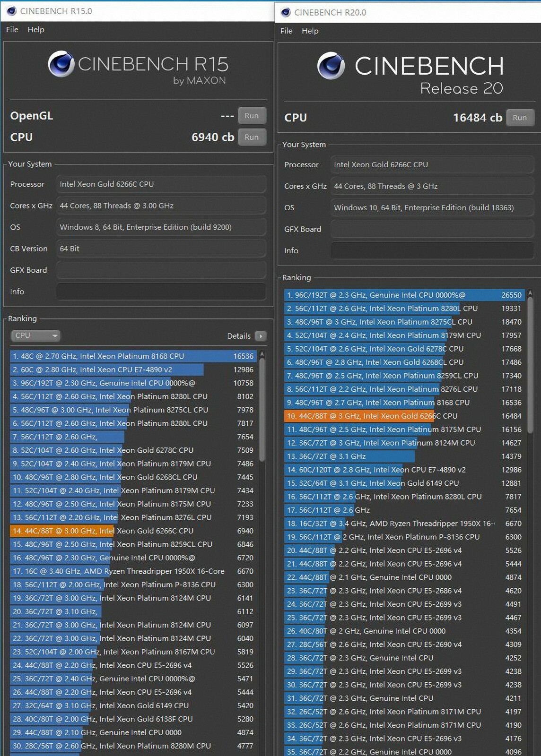Image resolution: width=541 pixels, height=756 pixels.
Task: Select R20 rank 18 Ryzen Threadripper 1950X row
Action: pos(404,524)
